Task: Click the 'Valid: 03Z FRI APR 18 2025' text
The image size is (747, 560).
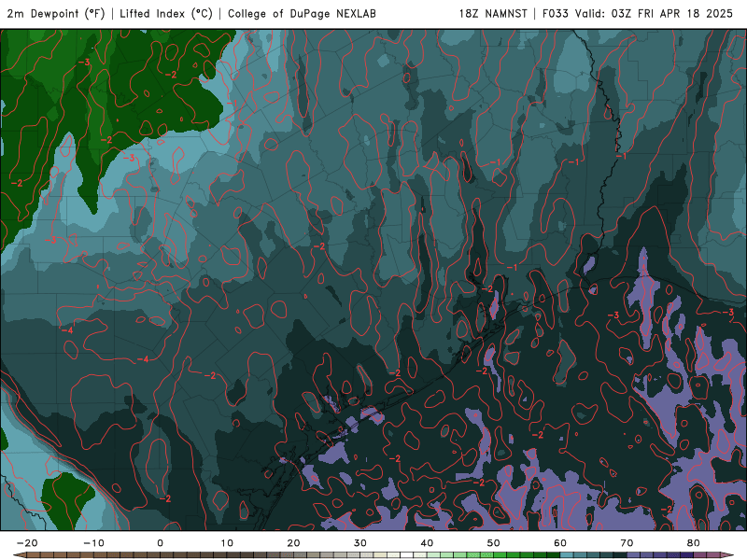Action: click(x=655, y=13)
